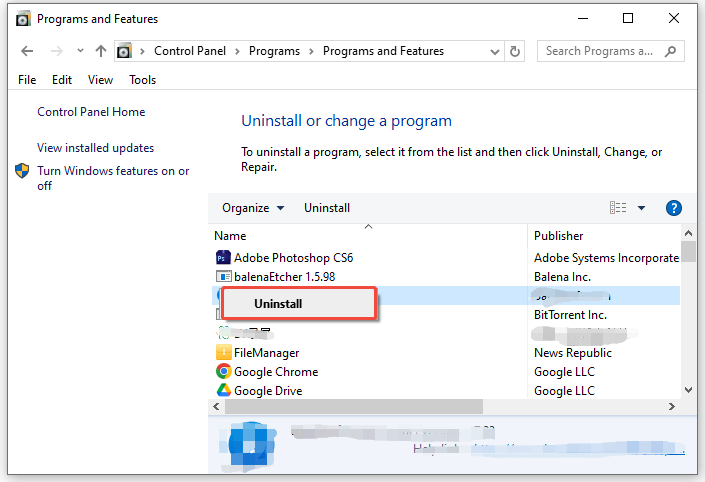705x482 pixels.
Task: Click Google LLC publisher for Google Chrome
Action: click(564, 372)
